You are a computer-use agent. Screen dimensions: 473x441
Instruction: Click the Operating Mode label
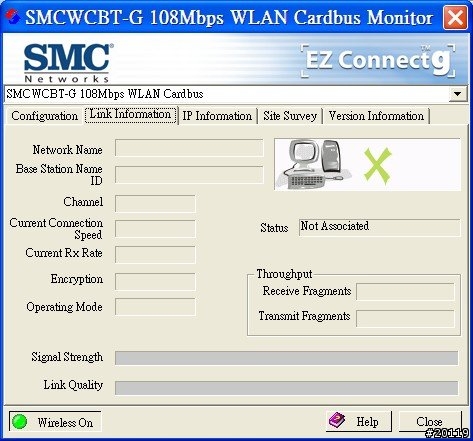[x=64, y=307]
